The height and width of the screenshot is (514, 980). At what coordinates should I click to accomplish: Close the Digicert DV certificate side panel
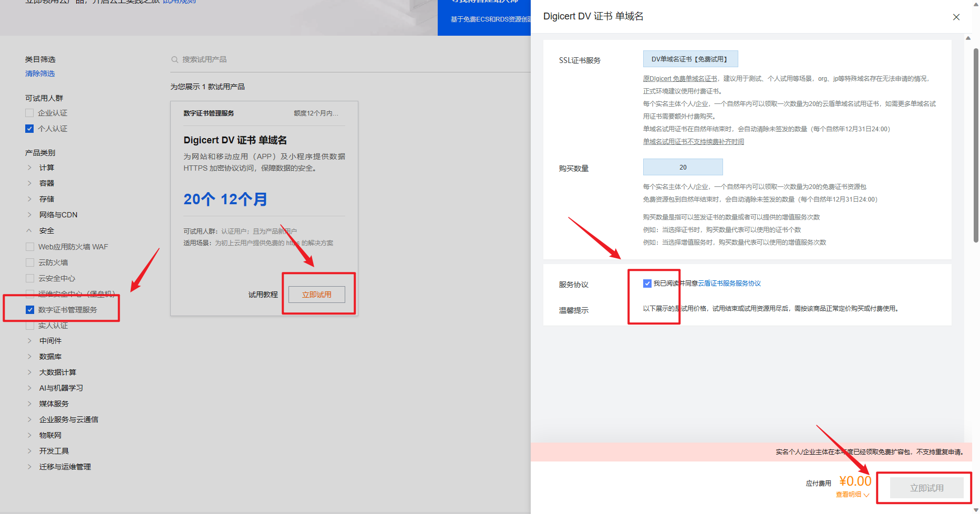956,17
